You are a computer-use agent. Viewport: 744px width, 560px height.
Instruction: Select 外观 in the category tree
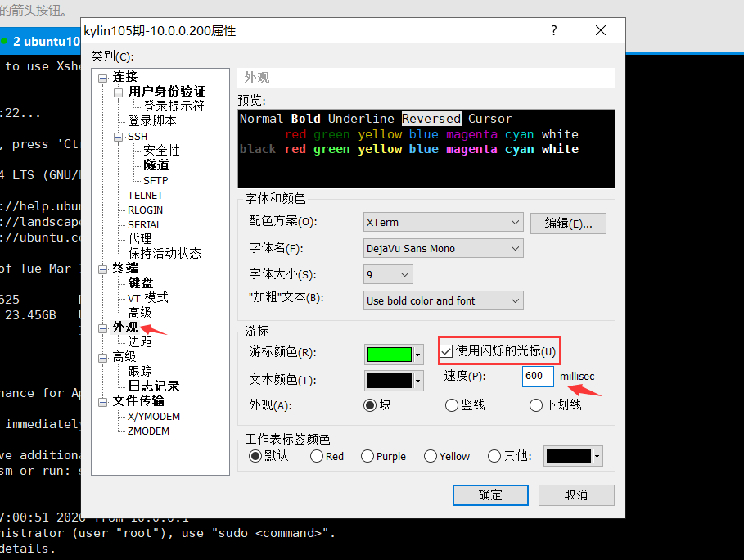click(x=125, y=327)
